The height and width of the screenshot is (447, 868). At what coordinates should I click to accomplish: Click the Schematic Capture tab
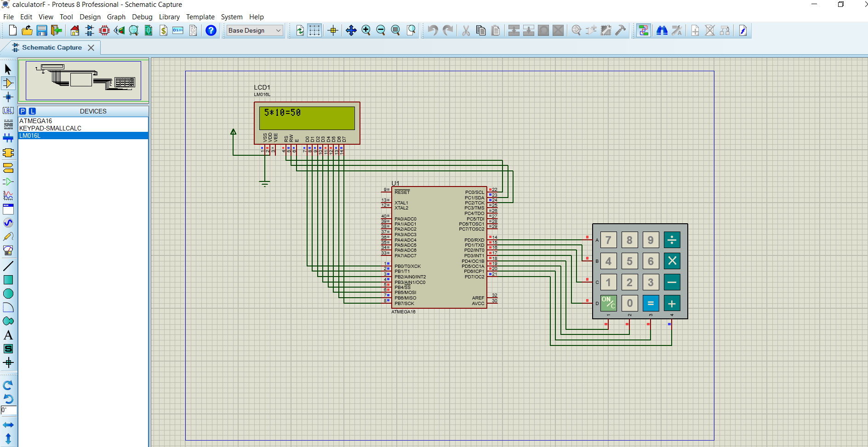51,47
